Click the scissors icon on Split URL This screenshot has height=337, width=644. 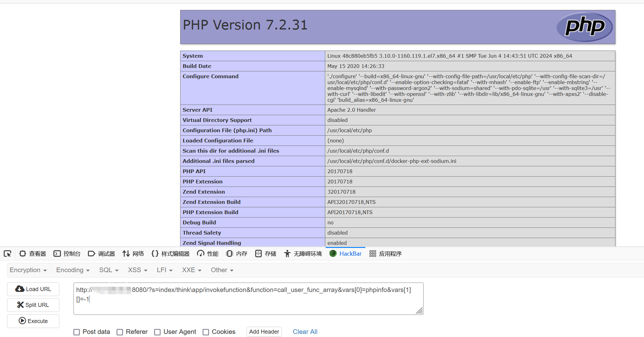[21, 305]
